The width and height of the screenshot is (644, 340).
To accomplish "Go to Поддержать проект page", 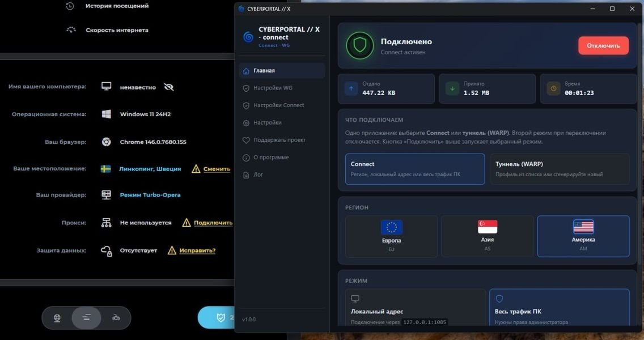I will pos(279,140).
